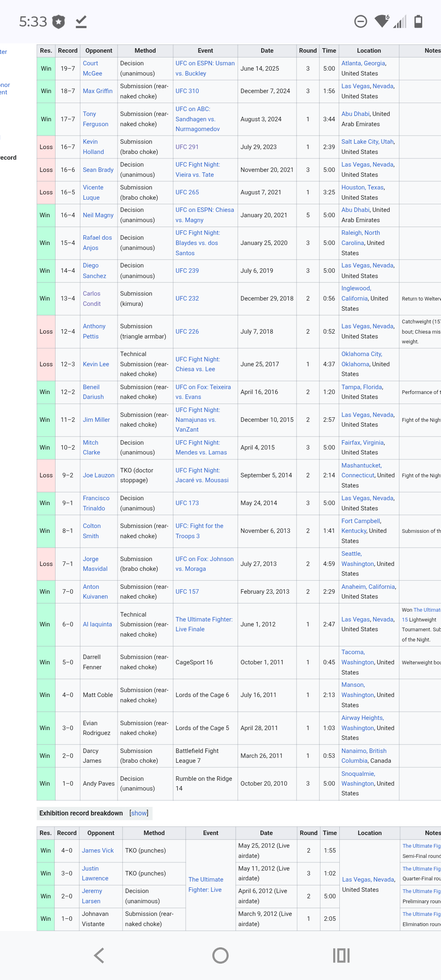
Task: Open UFC on ABC: Sandhagen vs. Nurmagomedov event
Action: [198, 119]
